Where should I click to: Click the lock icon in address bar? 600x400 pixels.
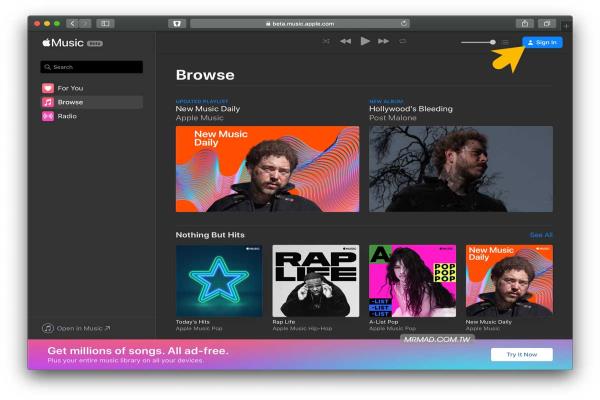(x=268, y=24)
